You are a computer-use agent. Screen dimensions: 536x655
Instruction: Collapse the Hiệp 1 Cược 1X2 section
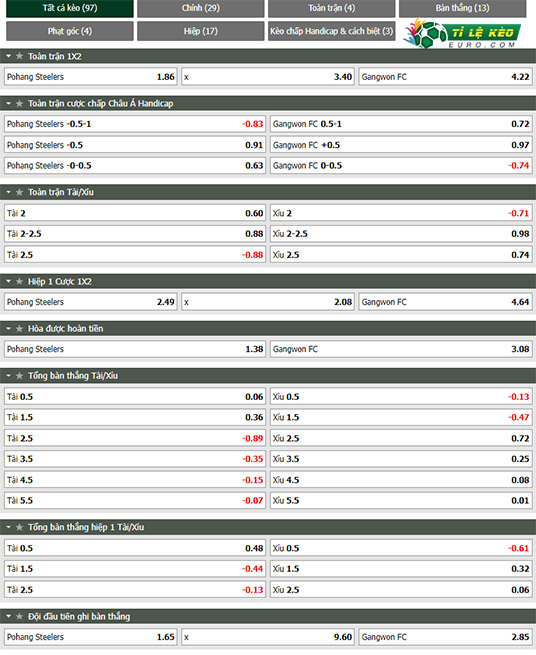[x=8, y=282]
